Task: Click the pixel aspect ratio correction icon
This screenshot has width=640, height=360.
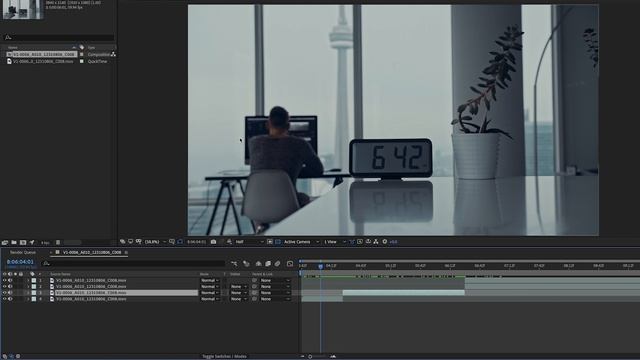Action: click(352, 242)
